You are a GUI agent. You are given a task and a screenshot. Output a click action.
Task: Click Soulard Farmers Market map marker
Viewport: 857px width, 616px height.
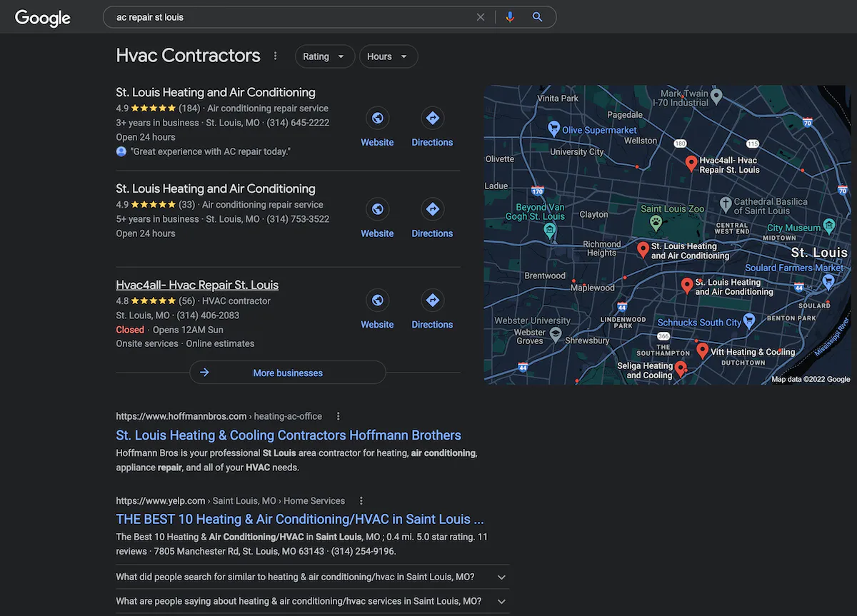point(828,281)
